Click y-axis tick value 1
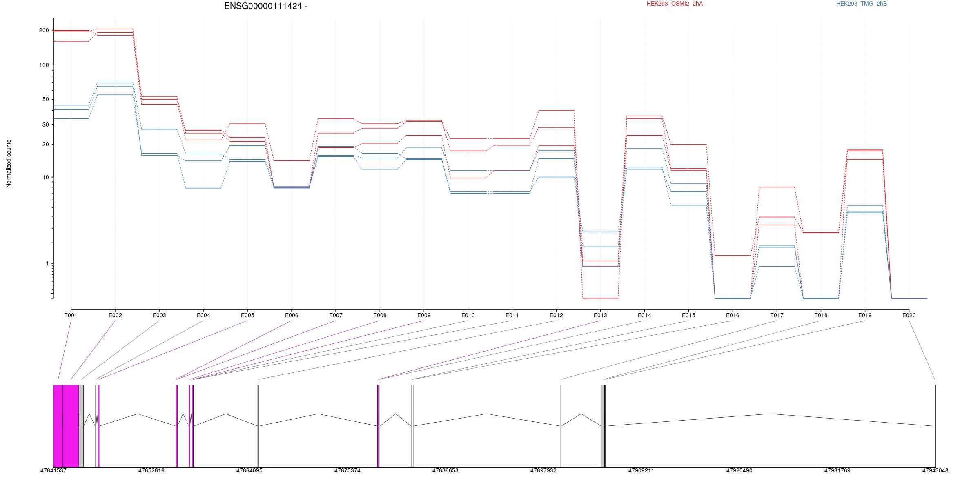Image resolution: width=980 pixels, height=490 pixels. (x=47, y=264)
